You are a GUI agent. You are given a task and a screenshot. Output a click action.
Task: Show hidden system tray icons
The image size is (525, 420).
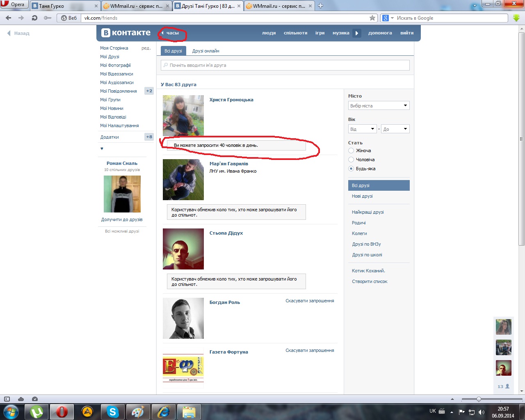tap(452, 412)
